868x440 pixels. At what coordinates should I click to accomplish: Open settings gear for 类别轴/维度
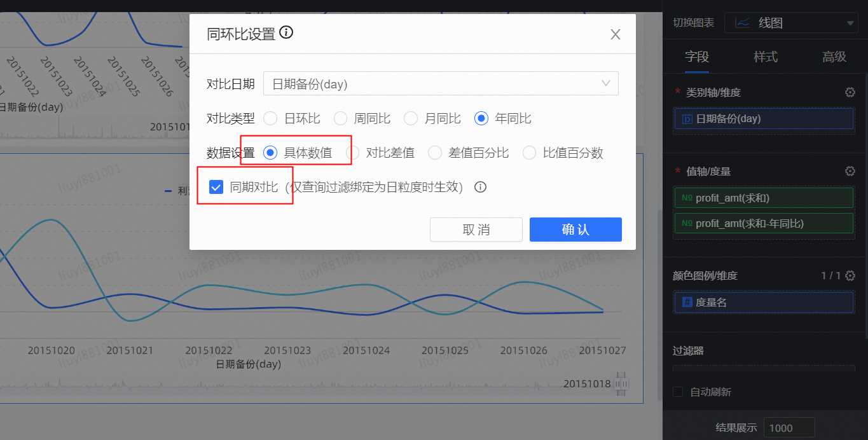pos(850,92)
